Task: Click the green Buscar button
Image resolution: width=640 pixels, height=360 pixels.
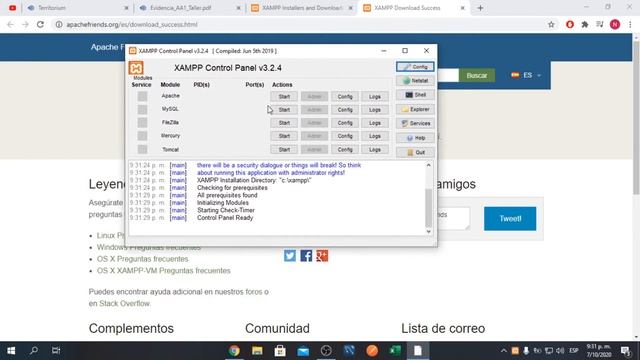Action: [477, 76]
